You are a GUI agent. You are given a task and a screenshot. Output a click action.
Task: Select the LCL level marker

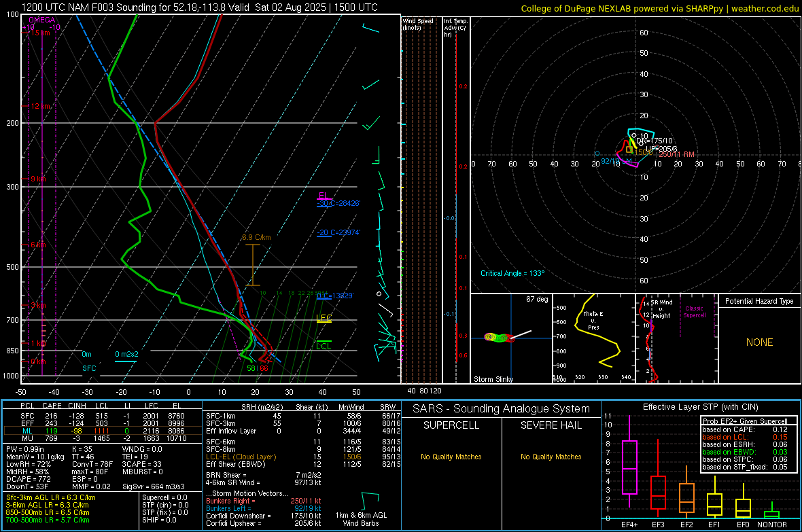pos(324,347)
